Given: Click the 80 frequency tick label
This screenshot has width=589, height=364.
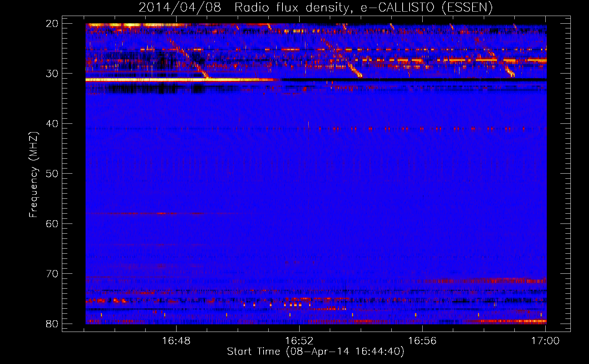Looking at the screenshot, I should point(52,324).
